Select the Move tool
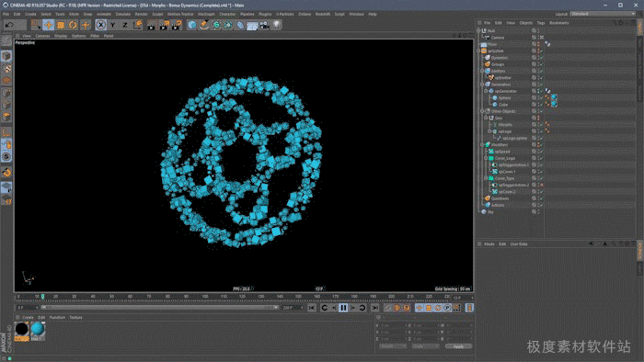 tap(49, 25)
